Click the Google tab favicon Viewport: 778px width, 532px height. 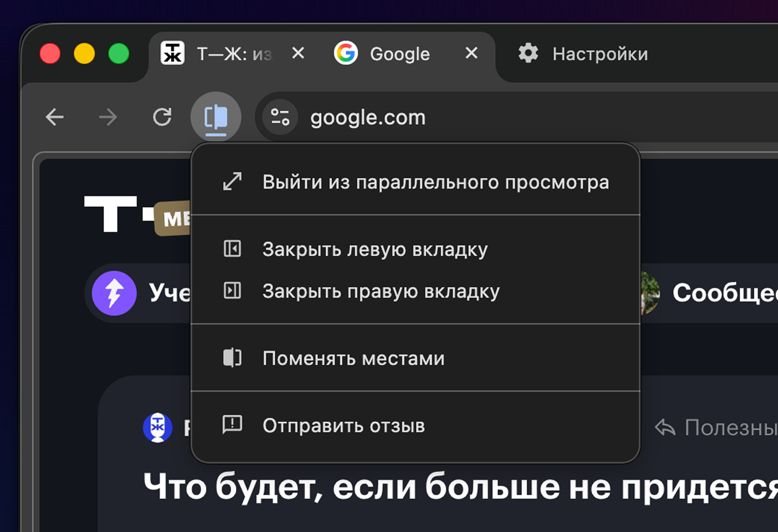(x=346, y=53)
